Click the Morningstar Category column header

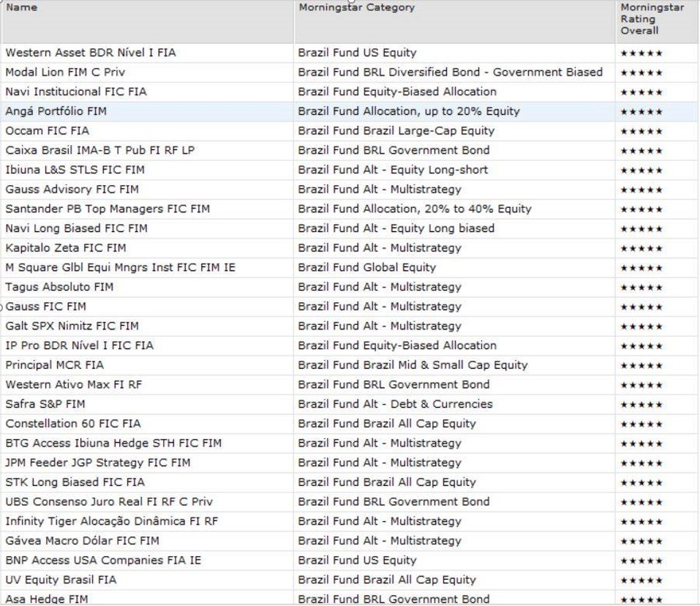[x=356, y=8]
